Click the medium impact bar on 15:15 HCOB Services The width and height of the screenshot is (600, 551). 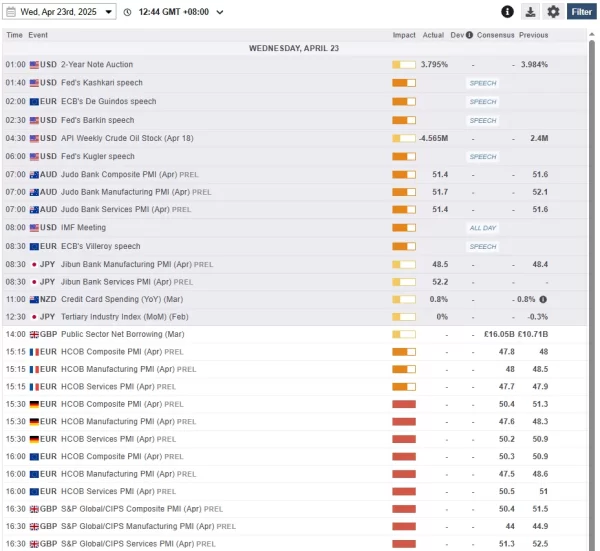tap(404, 387)
